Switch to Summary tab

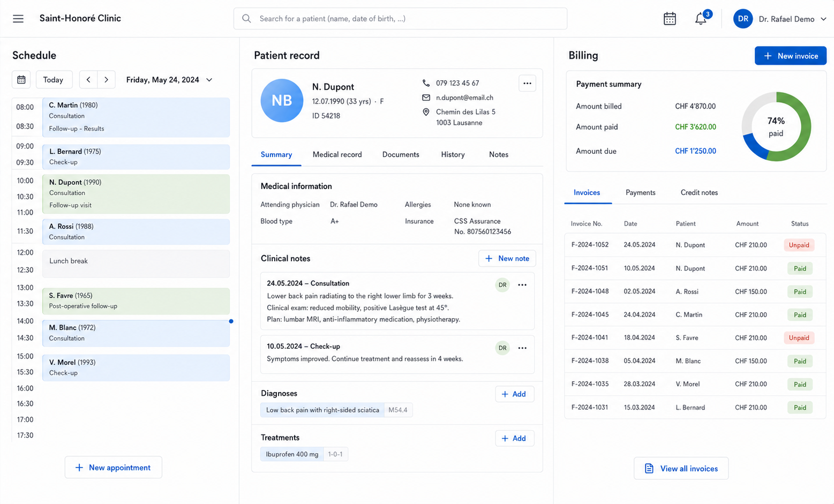(276, 155)
